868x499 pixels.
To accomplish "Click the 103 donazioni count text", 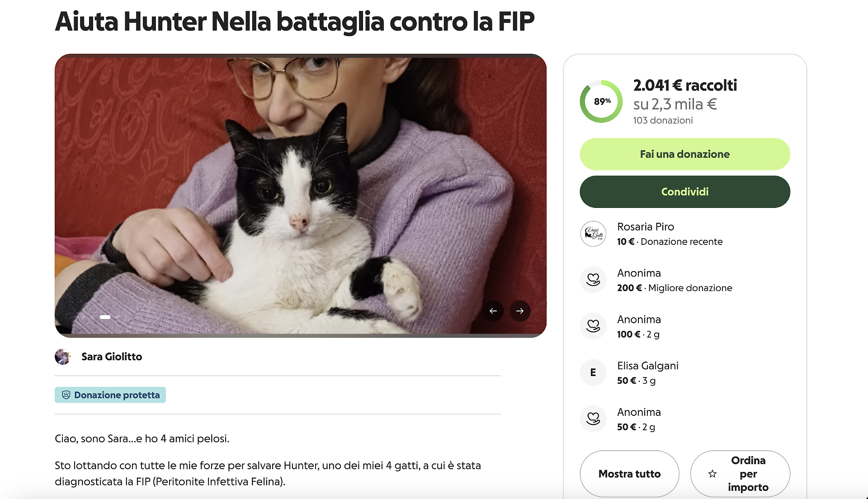I will (663, 120).
